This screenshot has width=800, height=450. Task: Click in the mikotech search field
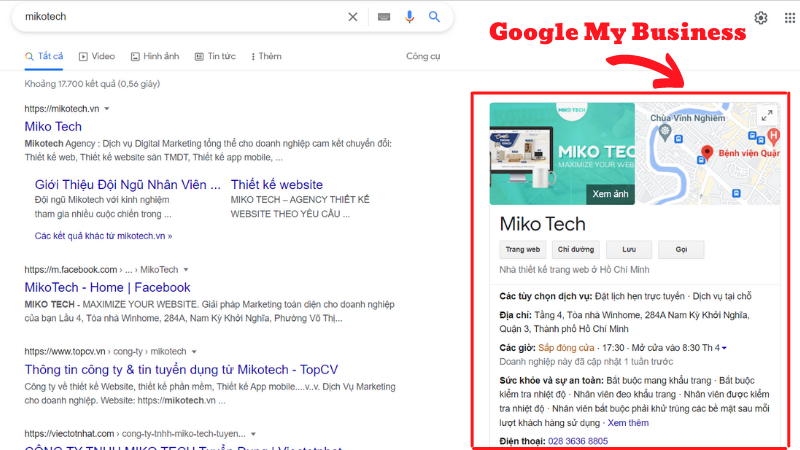[184, 17]
